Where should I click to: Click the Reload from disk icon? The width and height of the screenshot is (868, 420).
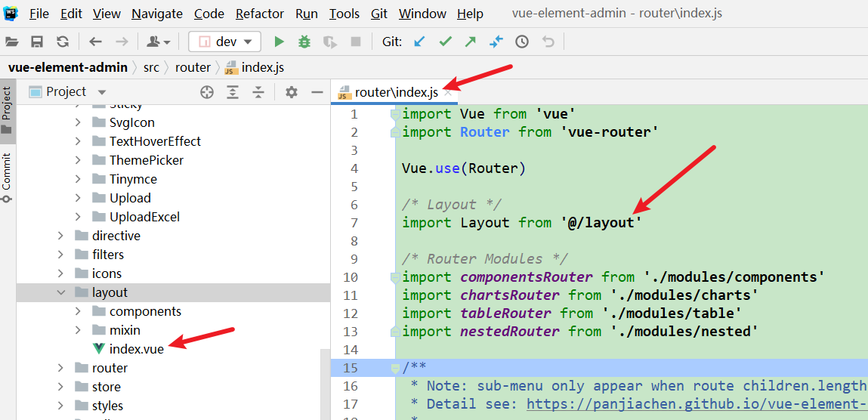click(63, 42)
